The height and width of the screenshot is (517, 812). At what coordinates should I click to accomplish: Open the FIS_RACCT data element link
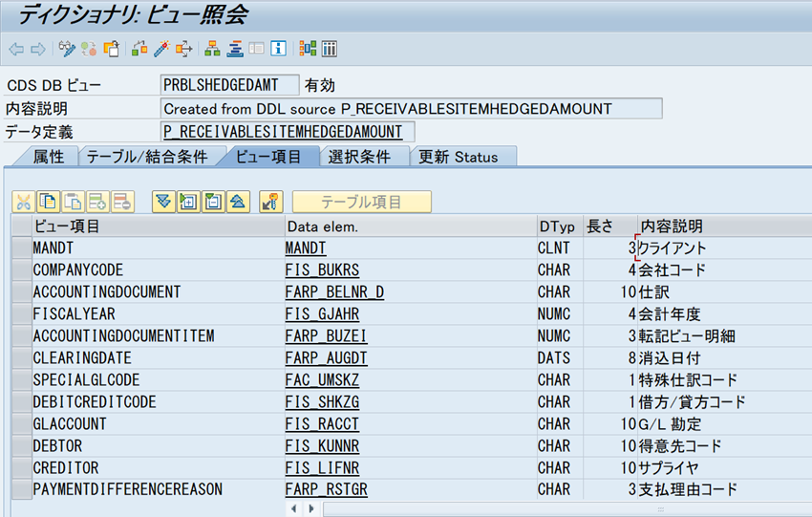tap(322, 423)
